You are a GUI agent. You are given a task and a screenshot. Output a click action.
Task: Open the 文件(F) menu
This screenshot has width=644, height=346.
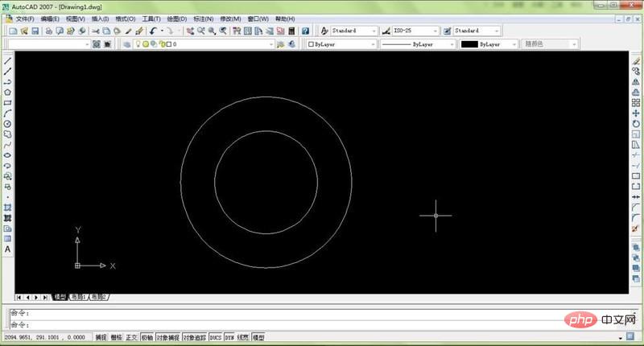25,19
